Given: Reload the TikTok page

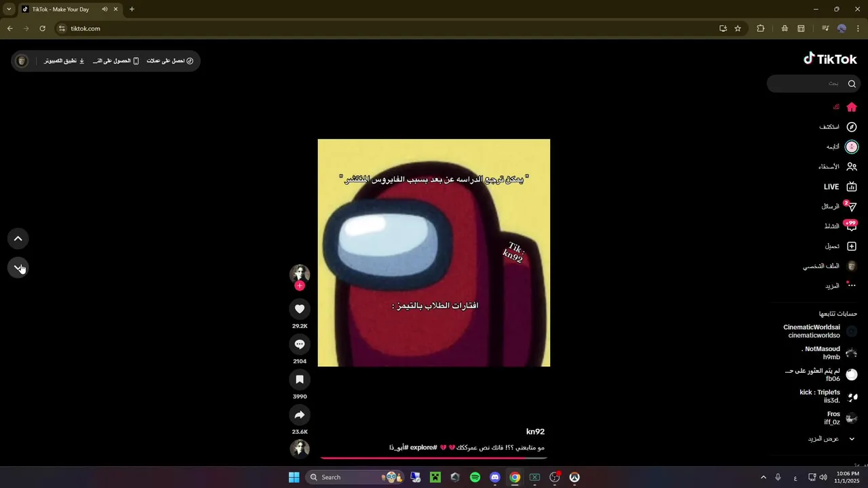Looking at the screenshot, I should 42,28.
